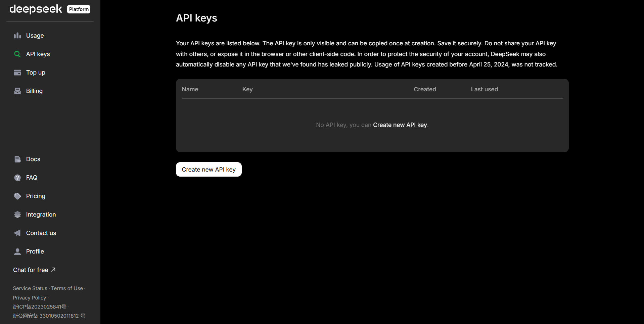This screenshot has height=324, width=644.
Task: Click the Profile person icon
Action: tap(17, 251)
